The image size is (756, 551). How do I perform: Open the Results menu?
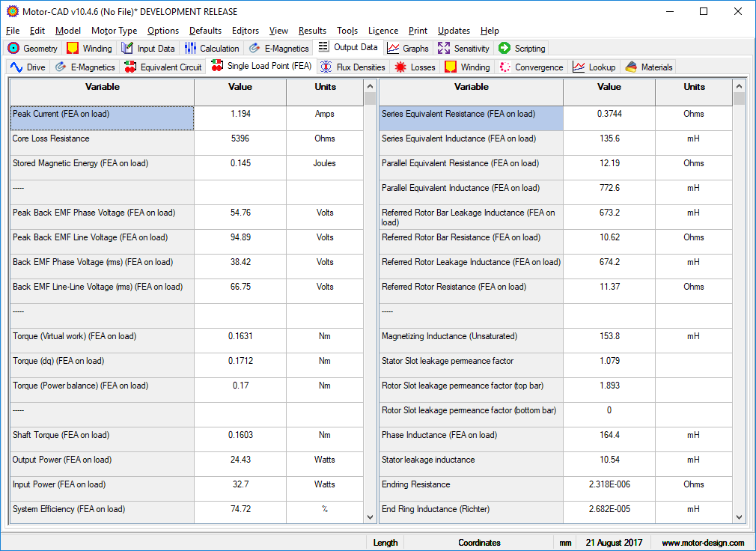pos(312,31)
